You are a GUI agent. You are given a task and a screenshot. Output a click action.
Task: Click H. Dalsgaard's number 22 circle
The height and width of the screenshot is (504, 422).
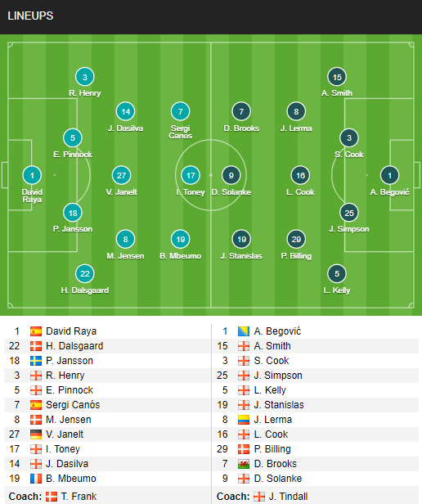[85, 274]
